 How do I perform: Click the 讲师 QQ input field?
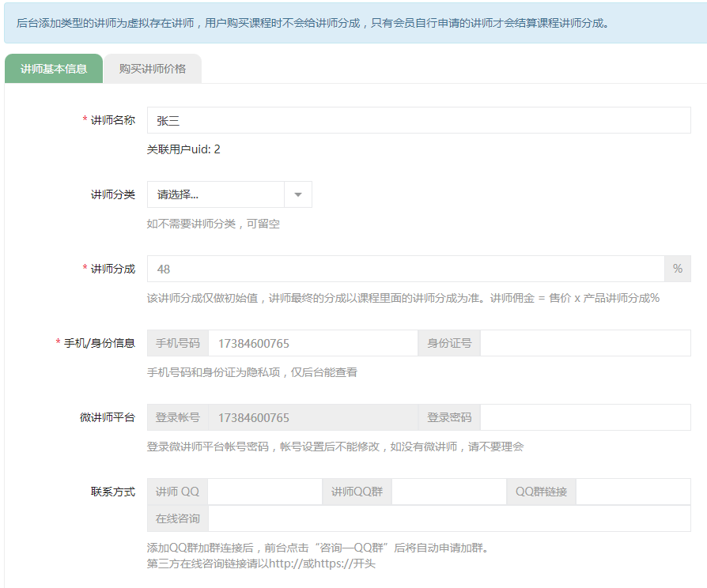(265, 492)
